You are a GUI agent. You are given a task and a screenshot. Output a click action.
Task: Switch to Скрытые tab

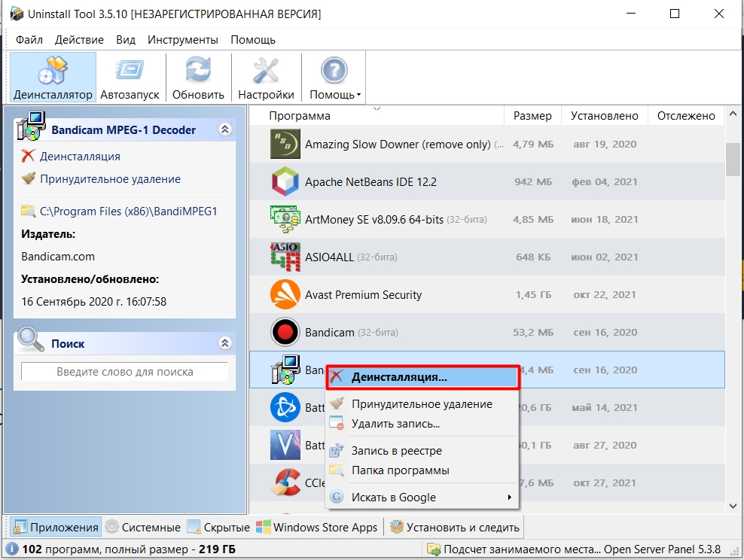coord(218,528)
